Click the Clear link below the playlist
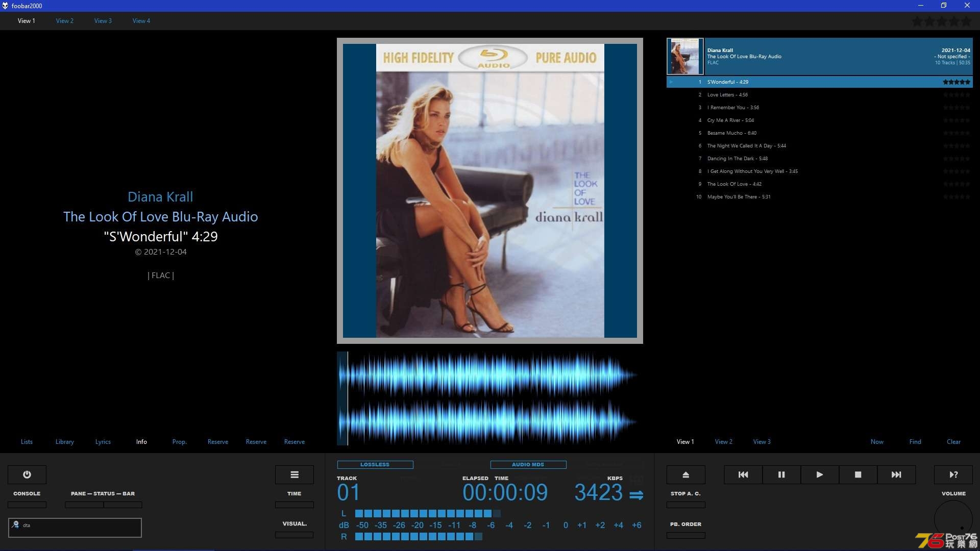The image size is (980, 551). pyautogui.click(x=953, y=442)
